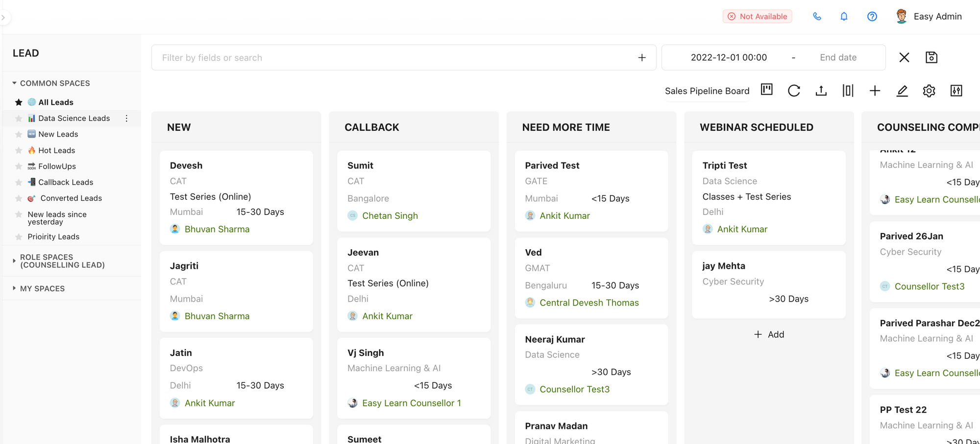Add a card to Webinar Scheduled
Viewport: 980px width, 444px height.
pyautogui.click(x=769, y=334)
